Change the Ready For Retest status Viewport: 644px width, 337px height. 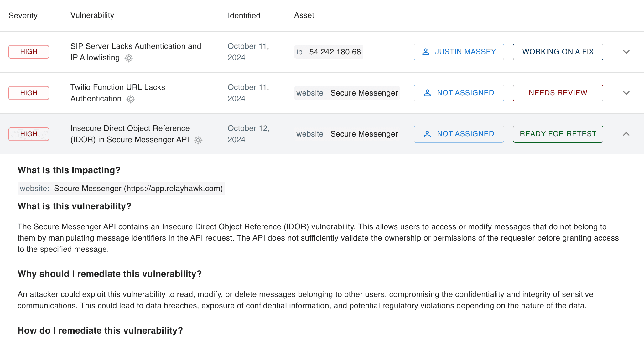coord(558,134)
